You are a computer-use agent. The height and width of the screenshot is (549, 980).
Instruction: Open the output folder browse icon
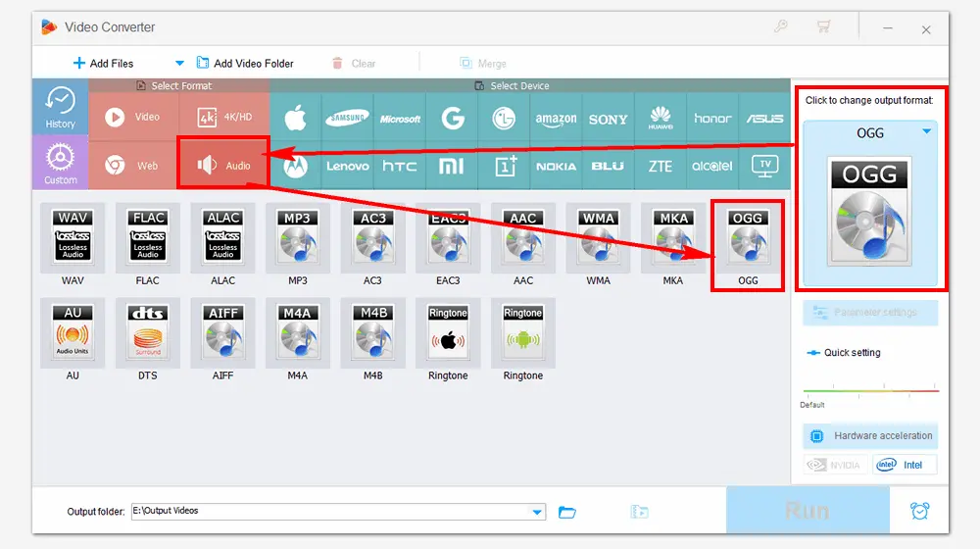[566, 512]
